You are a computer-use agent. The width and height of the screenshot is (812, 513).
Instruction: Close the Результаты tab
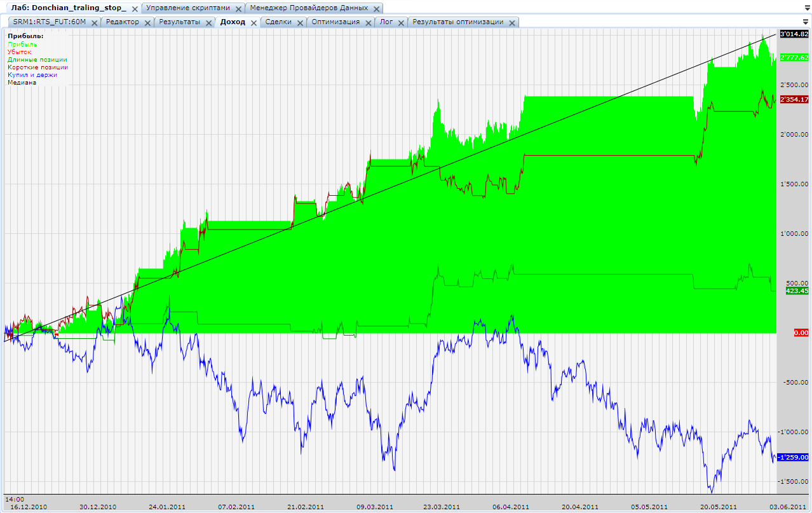tap(208, 22)
